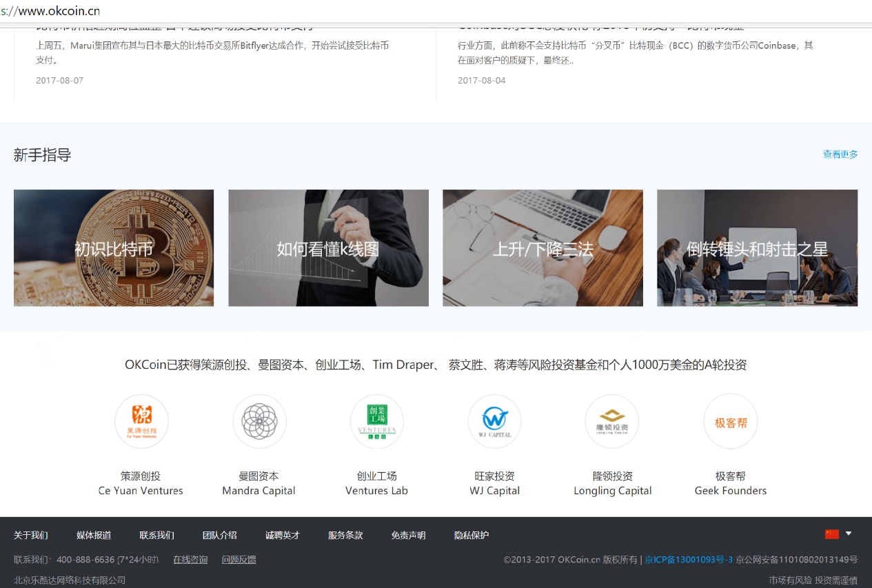The image size is (872, 588).
Task: Open the 上升/下降三法 guide thumbnail
Action: click(543, 248)
